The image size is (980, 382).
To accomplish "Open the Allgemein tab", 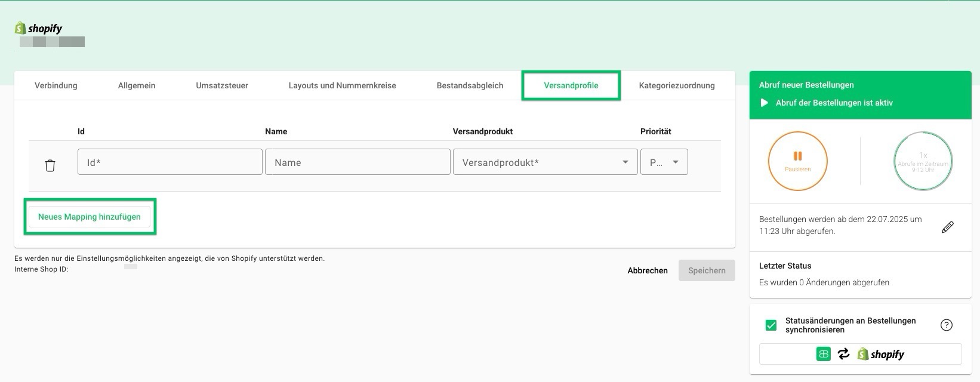I will (x=137, y=85).
